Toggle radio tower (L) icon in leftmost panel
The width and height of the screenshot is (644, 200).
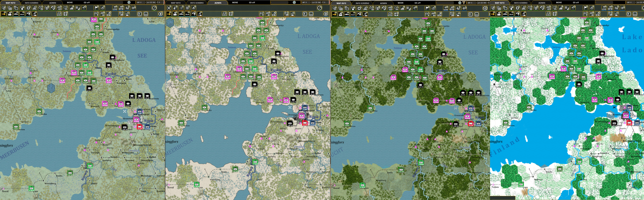click(x=47, y=8)
